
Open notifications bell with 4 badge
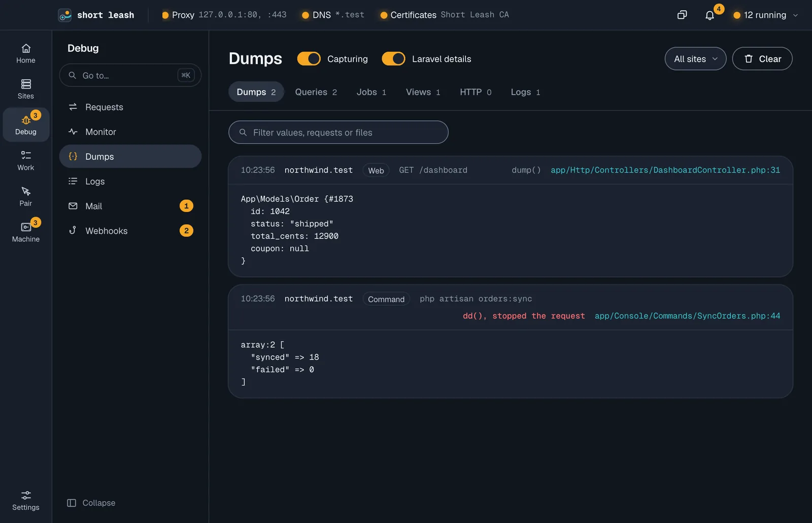pos(710,15)
